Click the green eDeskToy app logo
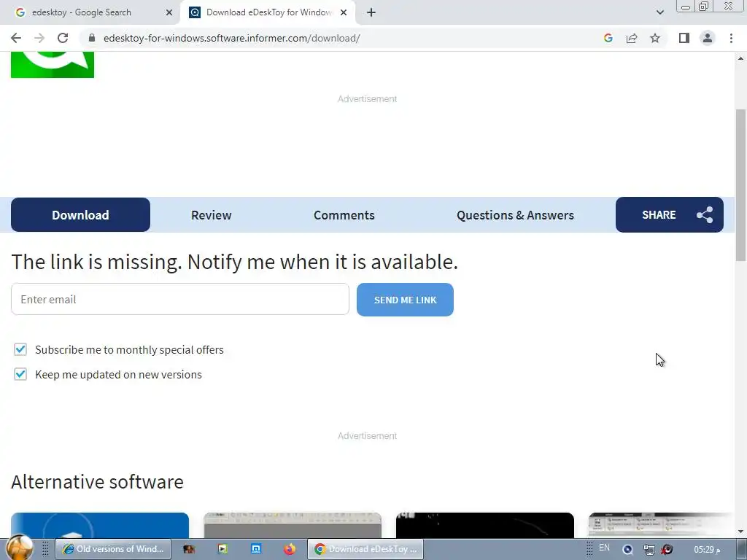Image resolution: width=747 pixels, height=560 pixels. [53, 64]
